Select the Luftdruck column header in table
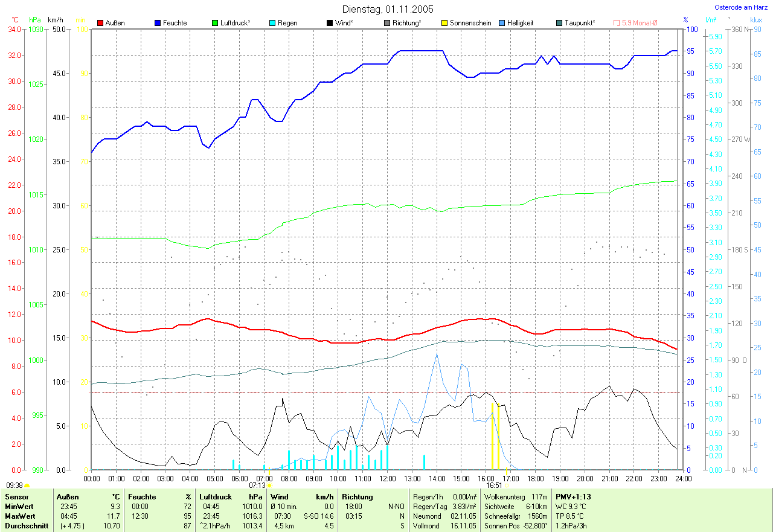 216,496
